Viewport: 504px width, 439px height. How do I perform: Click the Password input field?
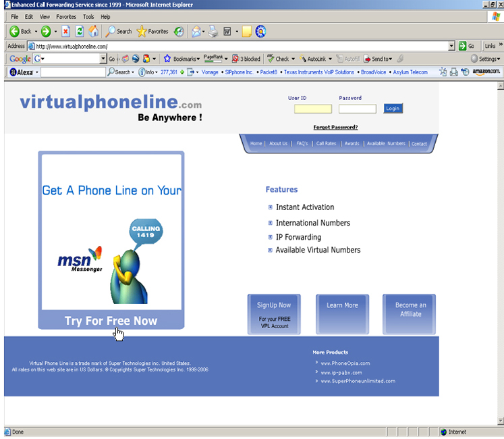(358, 109)
